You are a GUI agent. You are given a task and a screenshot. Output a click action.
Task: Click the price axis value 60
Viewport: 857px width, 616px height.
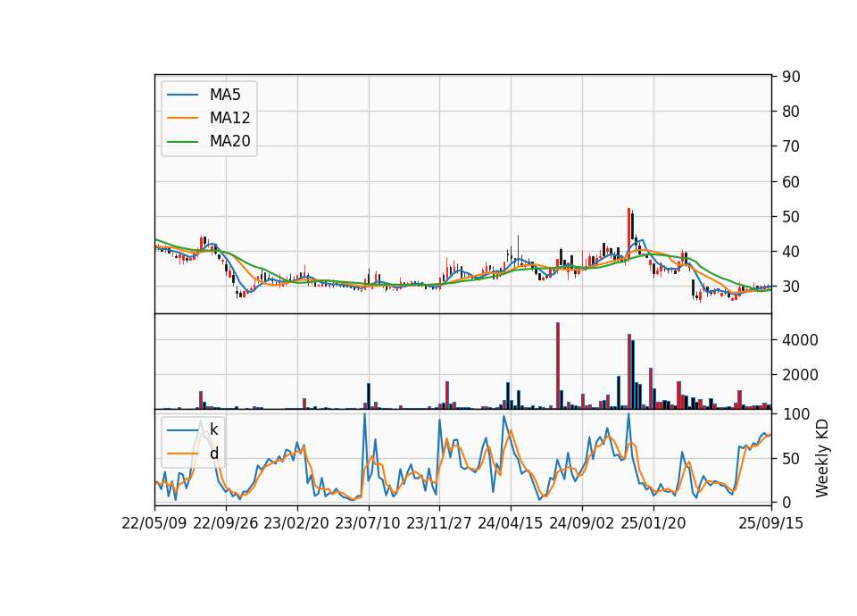(x=791, y=182)
